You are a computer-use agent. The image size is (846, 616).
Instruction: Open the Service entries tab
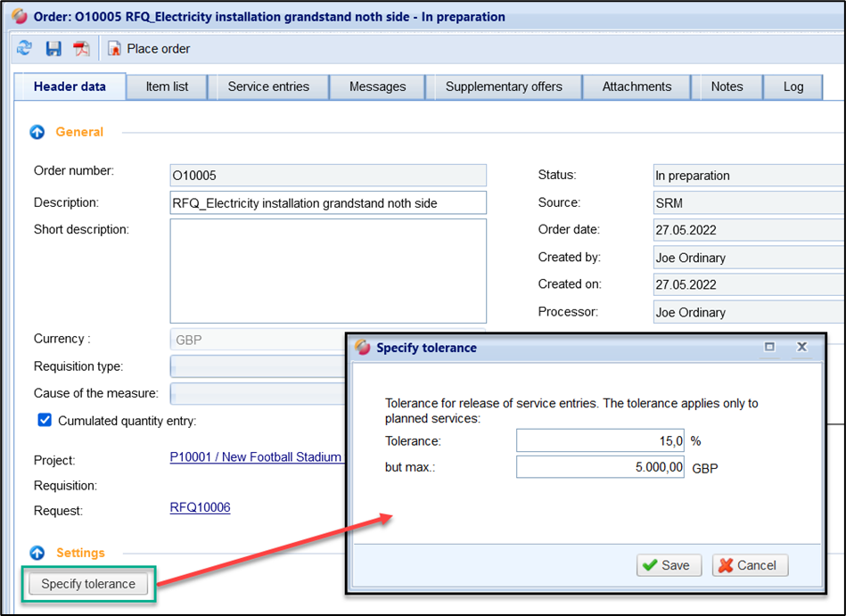pos(268,86)
